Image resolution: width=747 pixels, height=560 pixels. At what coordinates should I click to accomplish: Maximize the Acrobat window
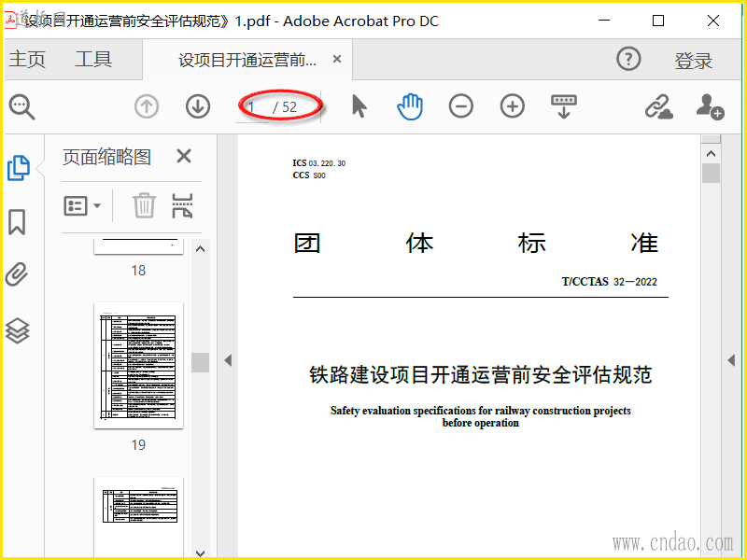pos(658,21)
